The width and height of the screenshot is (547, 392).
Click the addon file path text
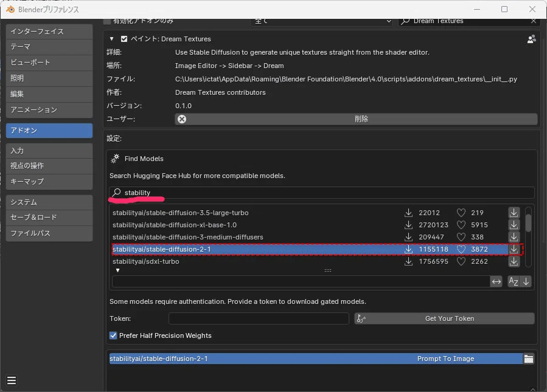(346, 79)
